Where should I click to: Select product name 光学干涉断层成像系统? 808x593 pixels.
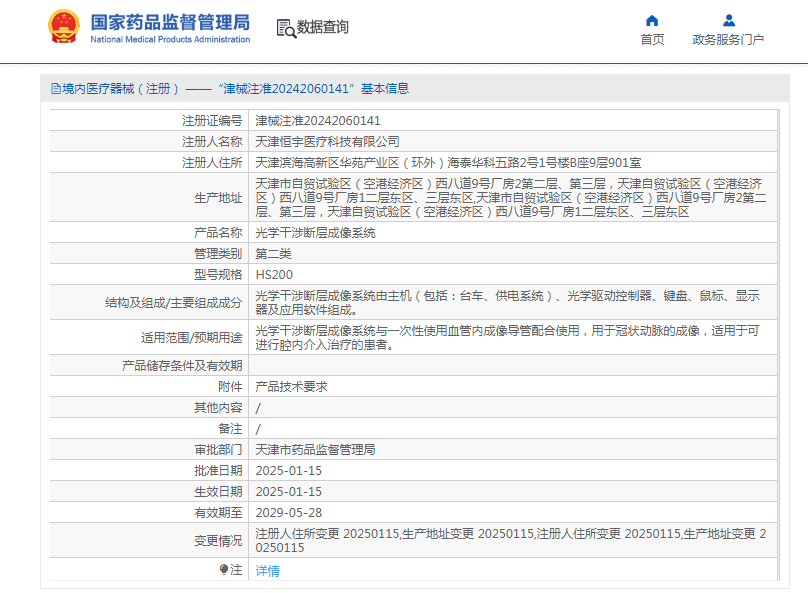pos(315,233)
